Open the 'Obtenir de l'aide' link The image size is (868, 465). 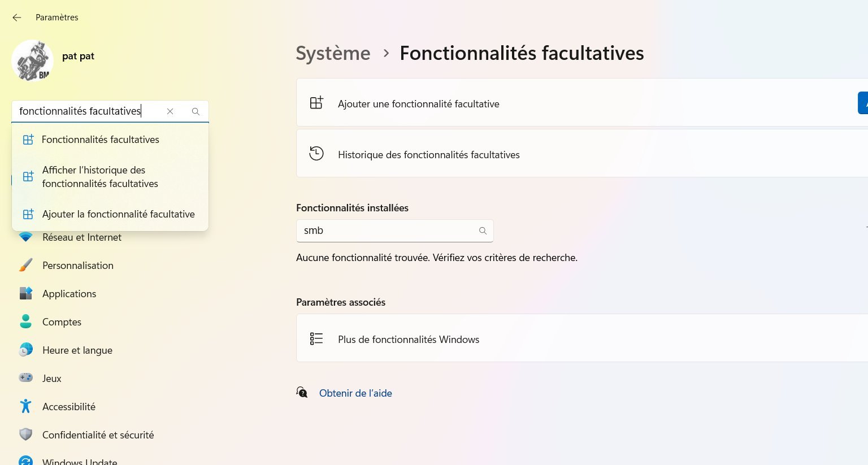355,393
